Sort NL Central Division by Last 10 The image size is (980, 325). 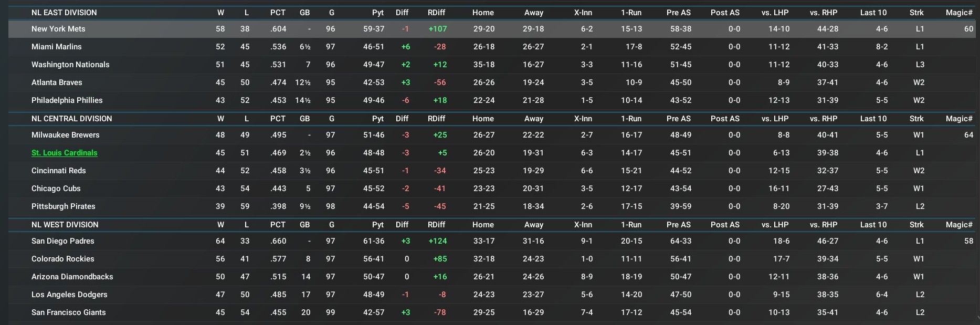pos(873,119)
